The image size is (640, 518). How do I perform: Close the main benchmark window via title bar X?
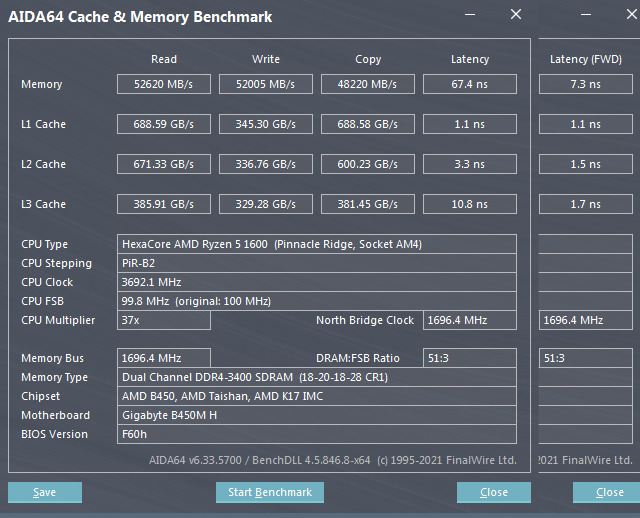(x=515, y=15)
